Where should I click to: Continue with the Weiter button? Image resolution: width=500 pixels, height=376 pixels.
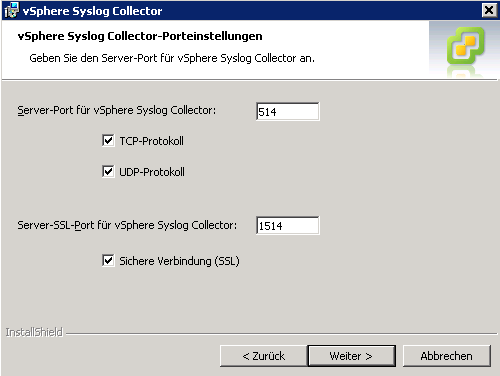tap(352, 356)
